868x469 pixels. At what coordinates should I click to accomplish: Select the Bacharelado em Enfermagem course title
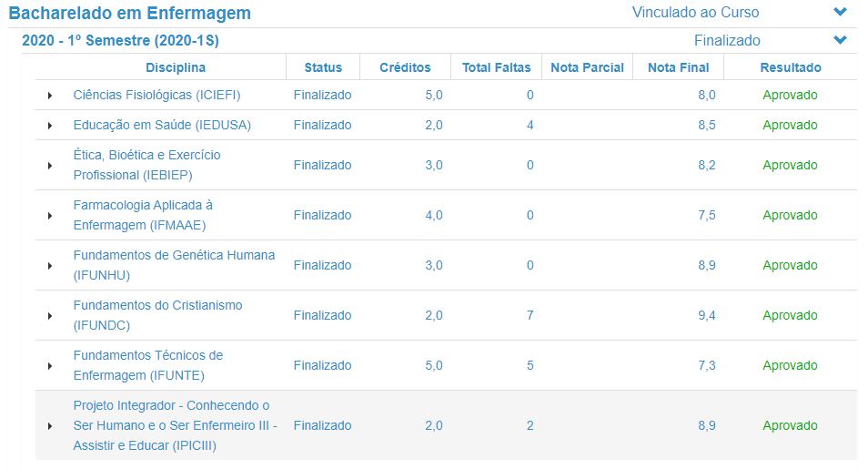[x=129, y=13]
